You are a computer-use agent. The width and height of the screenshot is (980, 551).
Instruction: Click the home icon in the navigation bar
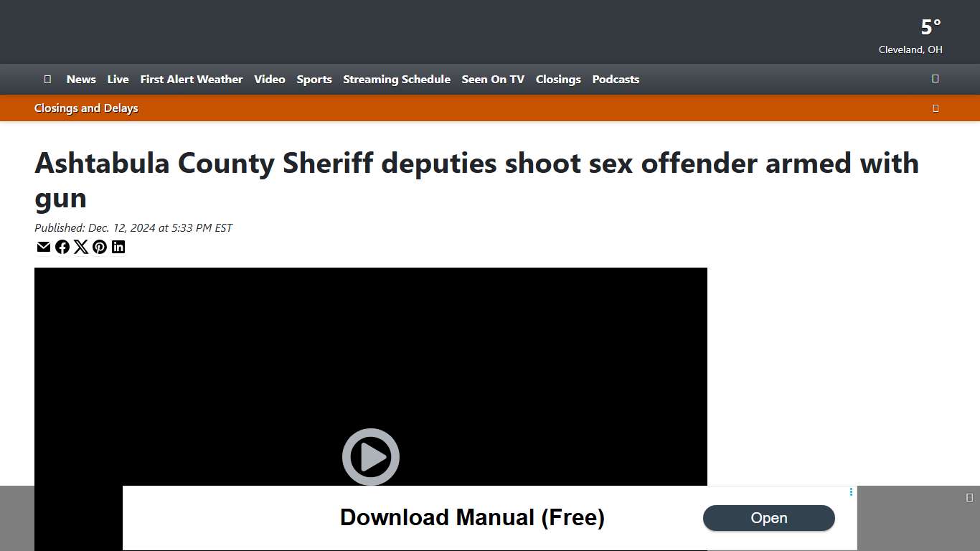[x=47, y=79]
